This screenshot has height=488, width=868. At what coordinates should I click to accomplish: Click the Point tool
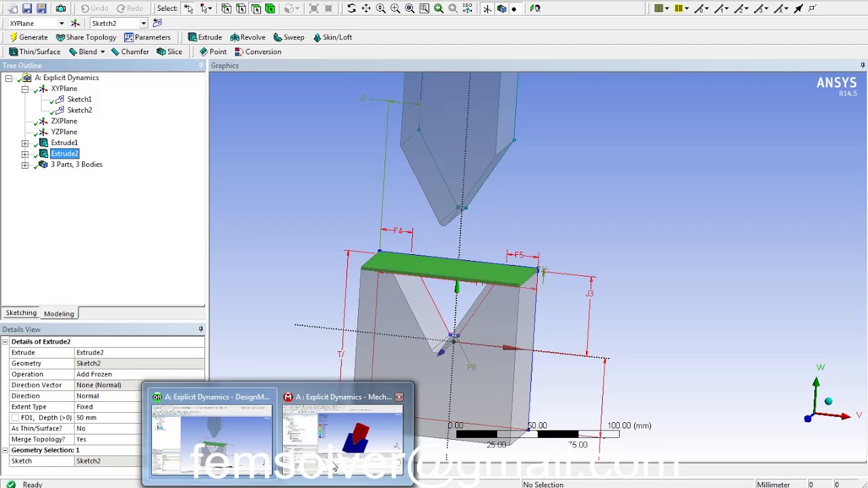(213, 52)
